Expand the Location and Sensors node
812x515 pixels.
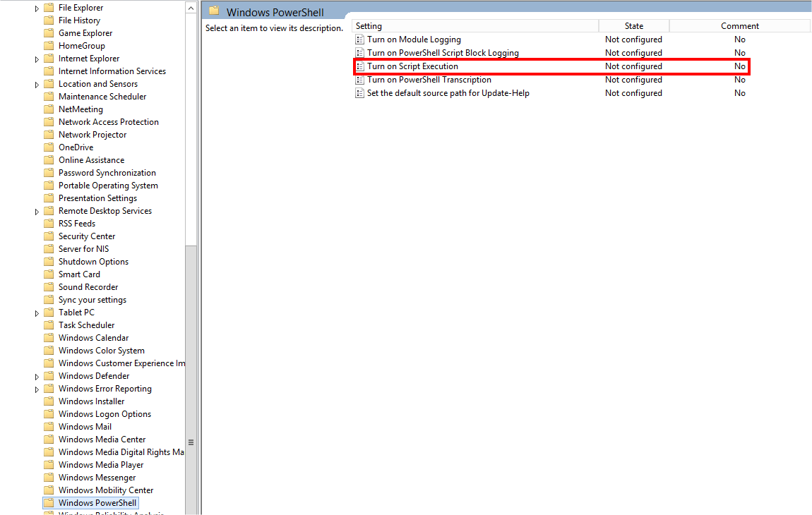[37, 85]
